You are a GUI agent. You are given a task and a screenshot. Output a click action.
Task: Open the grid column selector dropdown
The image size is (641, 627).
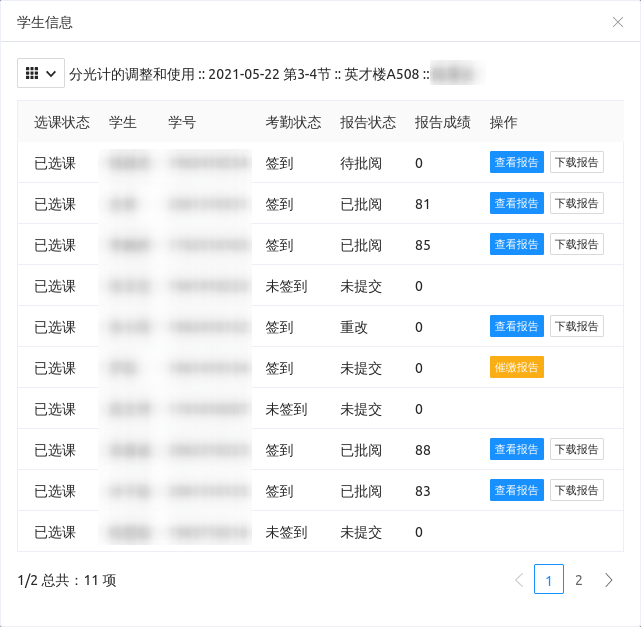coord(41,73)
